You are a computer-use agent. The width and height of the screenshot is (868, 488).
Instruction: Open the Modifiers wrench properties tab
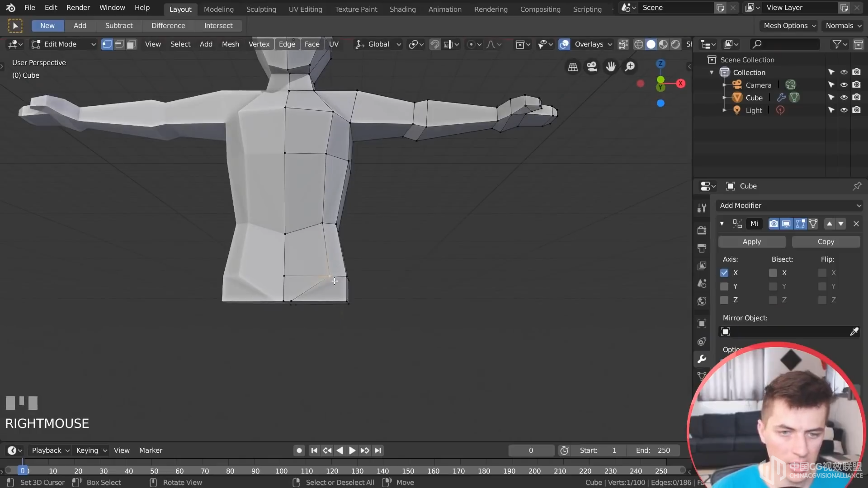(702, 359)
